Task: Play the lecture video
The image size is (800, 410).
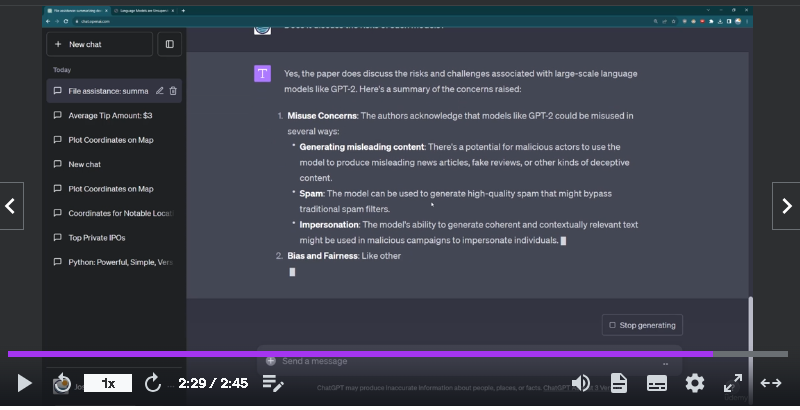Action: tap(24, 383)
